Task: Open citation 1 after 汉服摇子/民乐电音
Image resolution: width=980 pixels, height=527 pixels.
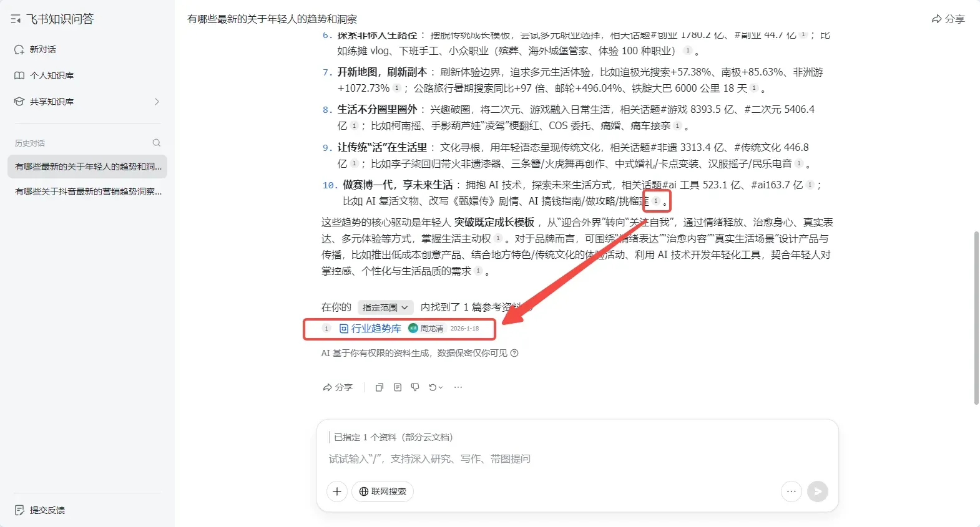Action: pyautogui.click(x=799, y=163)
